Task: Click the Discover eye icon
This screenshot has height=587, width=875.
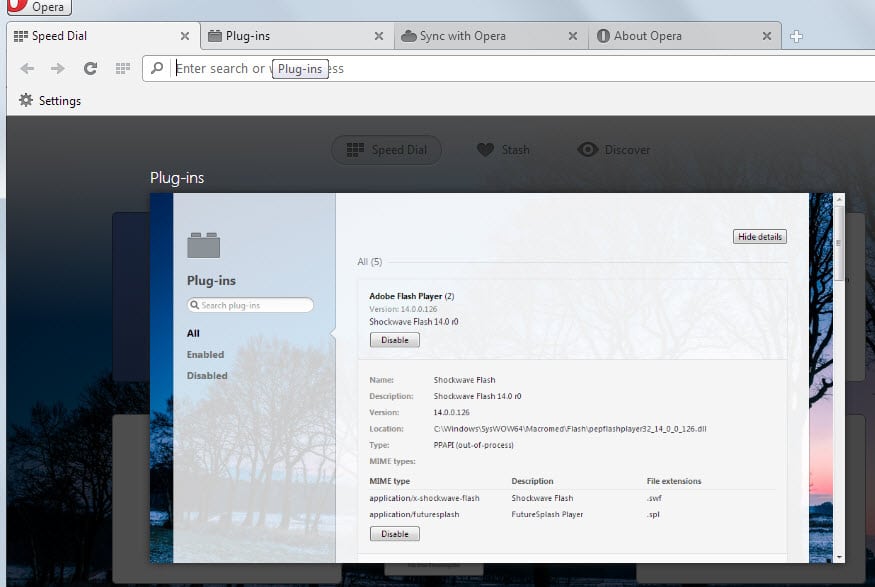Action: [588, 150]
